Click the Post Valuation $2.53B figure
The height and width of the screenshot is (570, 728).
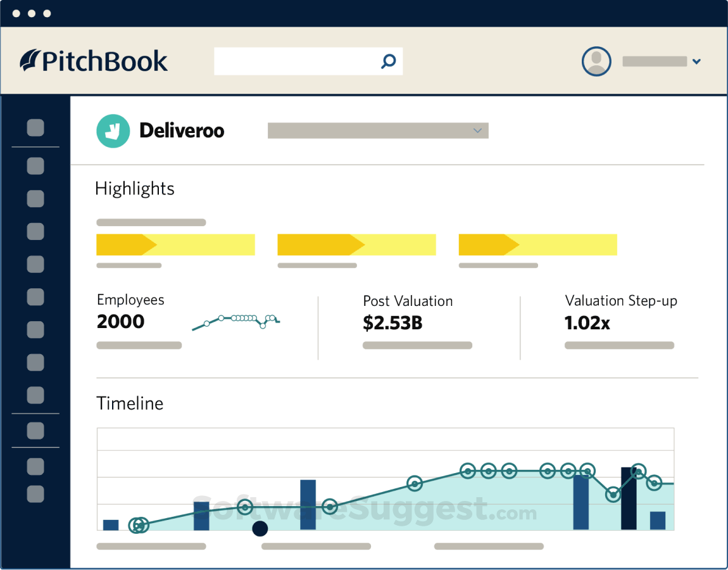coord(392,322)
